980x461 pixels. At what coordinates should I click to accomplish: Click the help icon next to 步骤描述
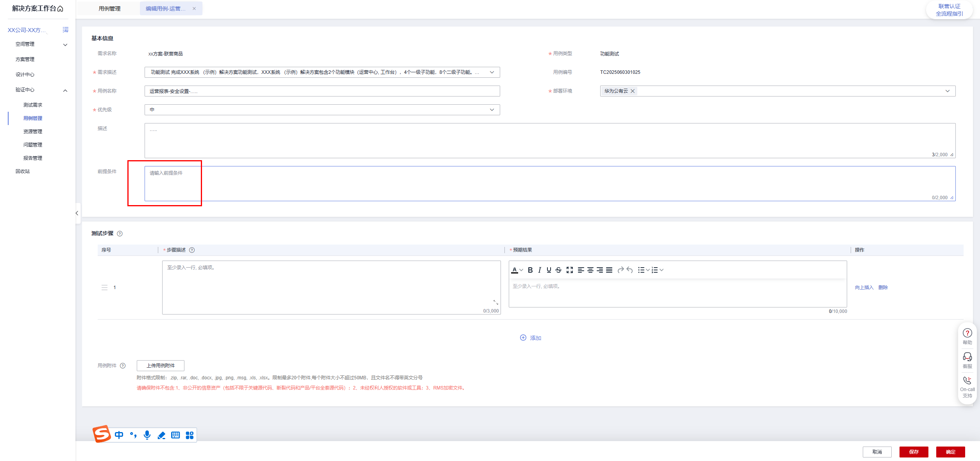pos(192,250)
